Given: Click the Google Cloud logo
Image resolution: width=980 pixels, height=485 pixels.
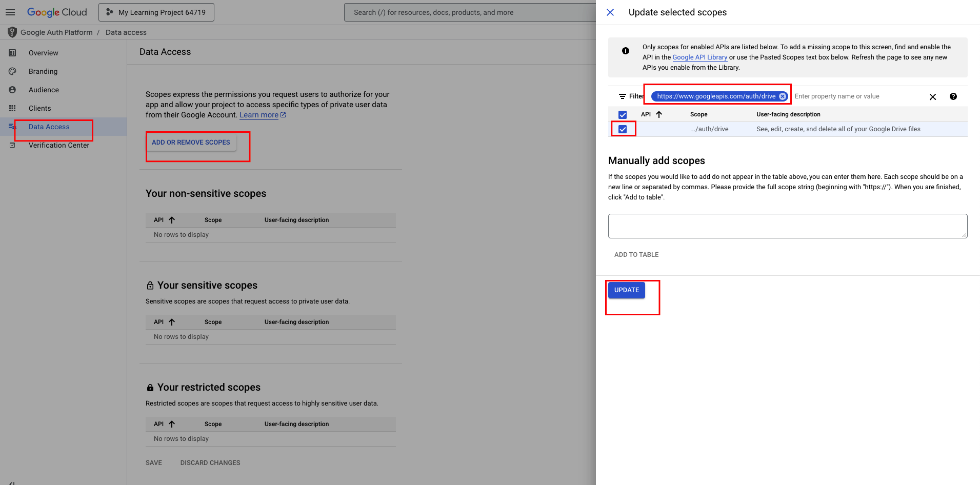Looking at the screenshot, I should [x=57, y=12].
